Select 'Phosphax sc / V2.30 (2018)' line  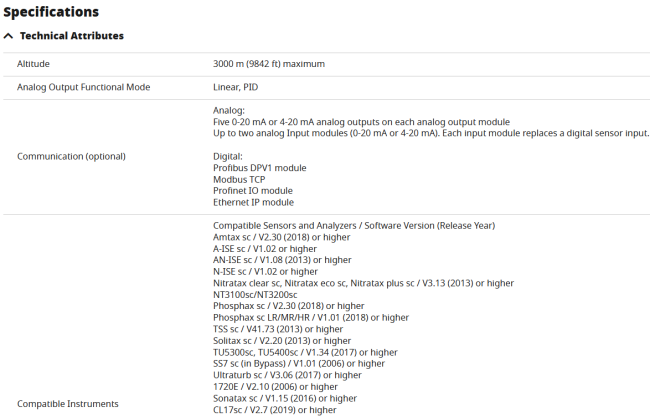pyautogui.click(x=289, y=306)
